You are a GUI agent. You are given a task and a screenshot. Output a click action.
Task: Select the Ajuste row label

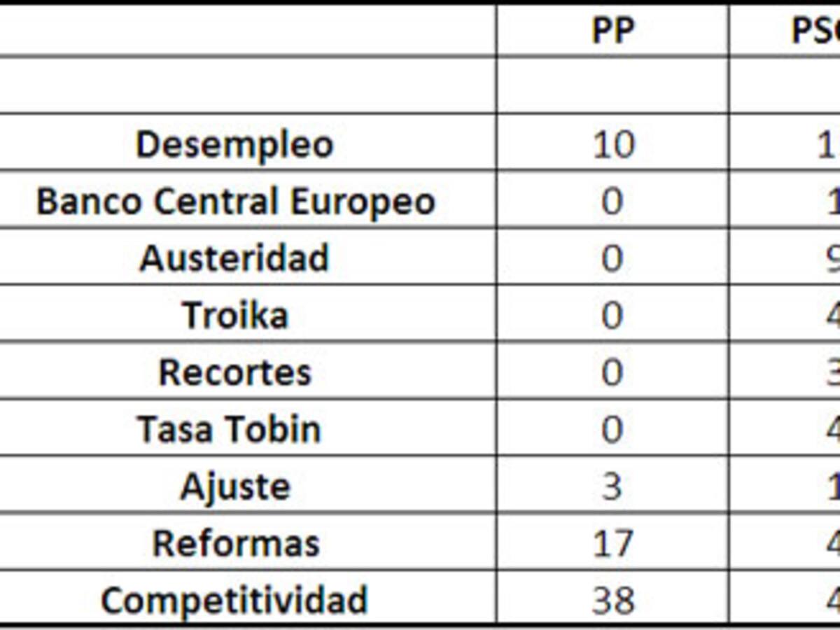[x=235, y=486]
